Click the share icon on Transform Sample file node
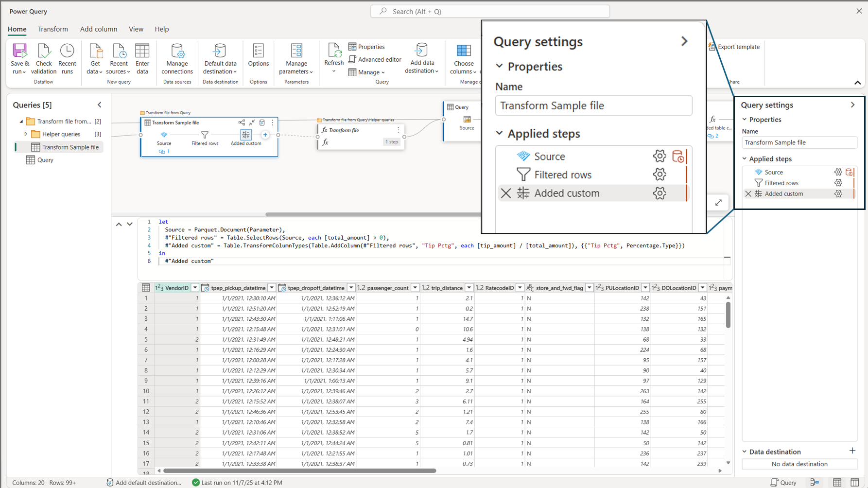The width and height of the screenshot is (868, 488). [x=242, y=122]
